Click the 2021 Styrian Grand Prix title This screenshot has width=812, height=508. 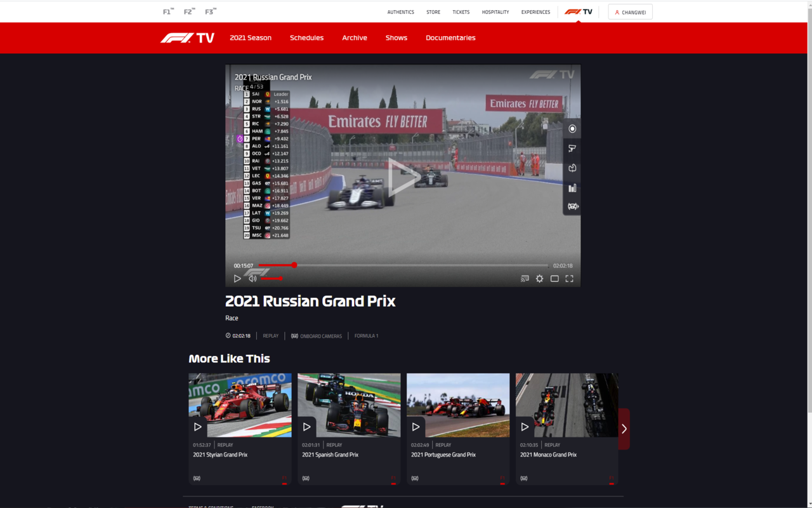click(x=220, y=455)
